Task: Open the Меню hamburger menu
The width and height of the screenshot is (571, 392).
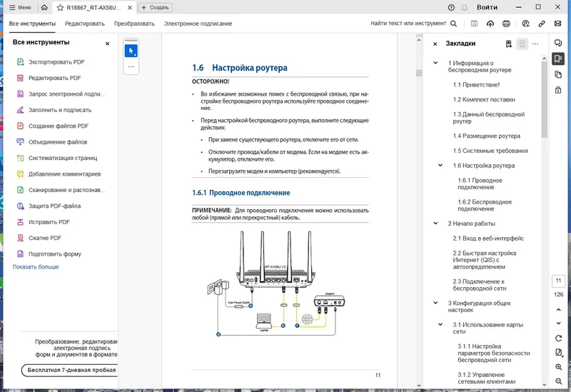Action: tap(20, 7)
